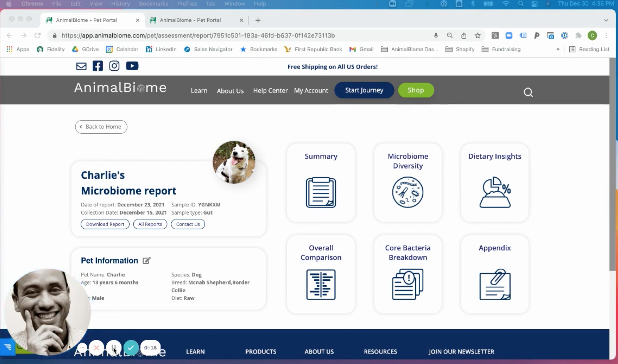The height and width of the screenshot is (364, 618).
Task: Click the Download Report button
Action: (105, 224)
